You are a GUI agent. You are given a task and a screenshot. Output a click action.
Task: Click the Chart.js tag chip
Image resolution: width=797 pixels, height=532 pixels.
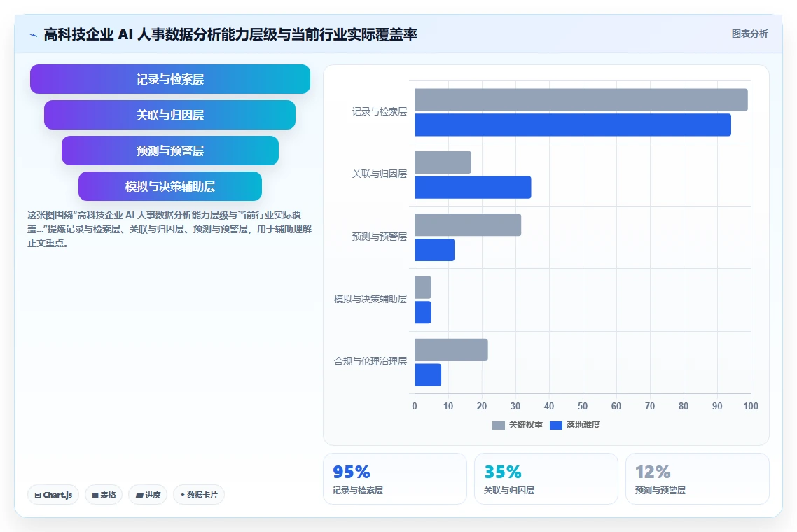point(53,495)
